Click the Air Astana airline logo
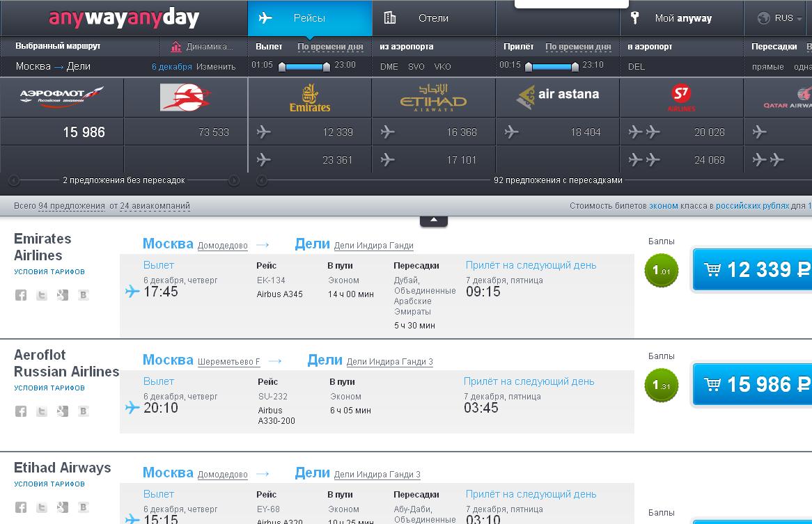Screen dimensions: 812x524 [558, 96]
